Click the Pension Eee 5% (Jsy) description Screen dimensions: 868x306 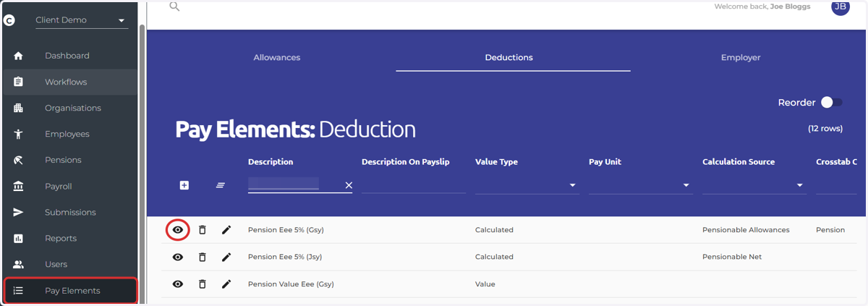(285, 257)
